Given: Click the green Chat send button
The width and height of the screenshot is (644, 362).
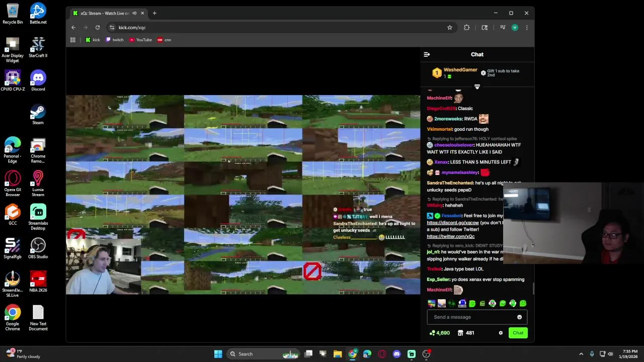Looking at the screenshot, I should point(518,333).
